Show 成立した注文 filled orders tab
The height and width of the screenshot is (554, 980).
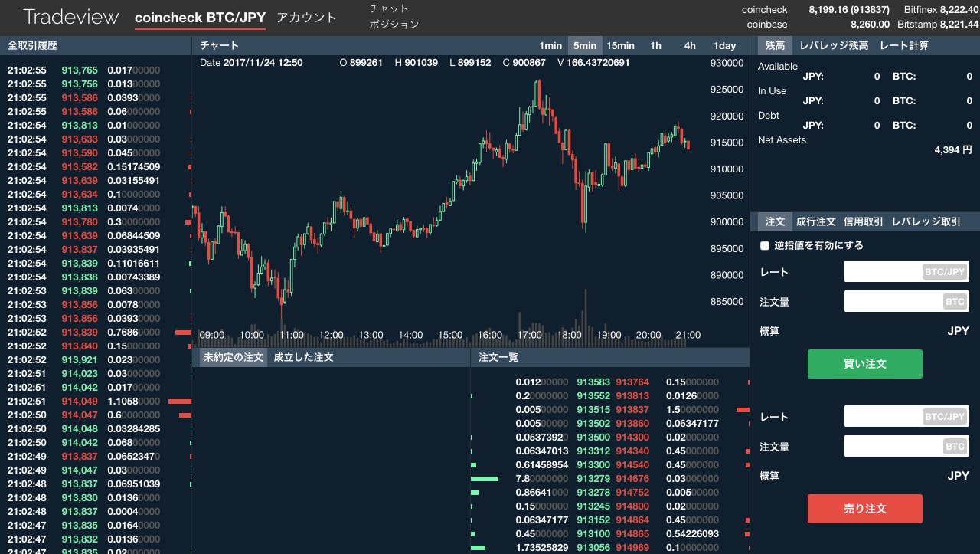(x=303, y=357)
